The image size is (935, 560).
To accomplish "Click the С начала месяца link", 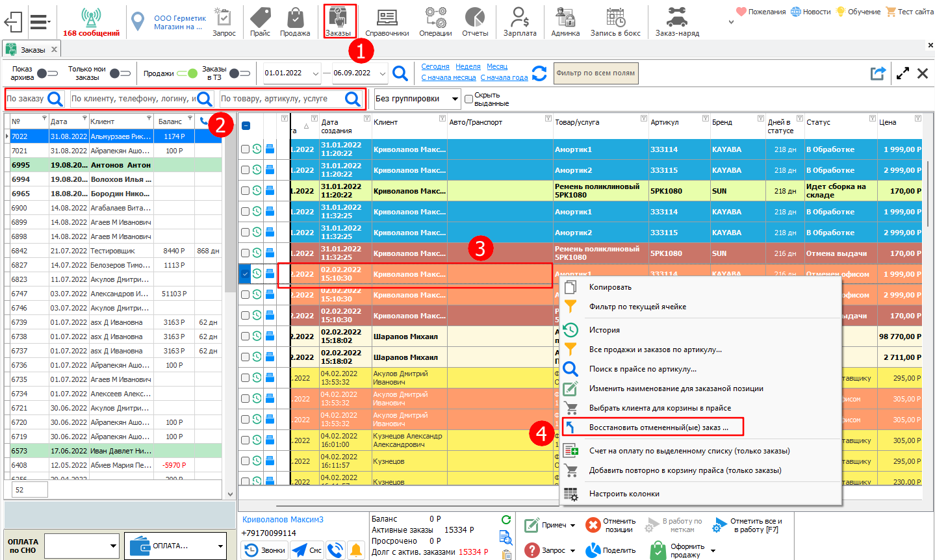I will point(448,78).
